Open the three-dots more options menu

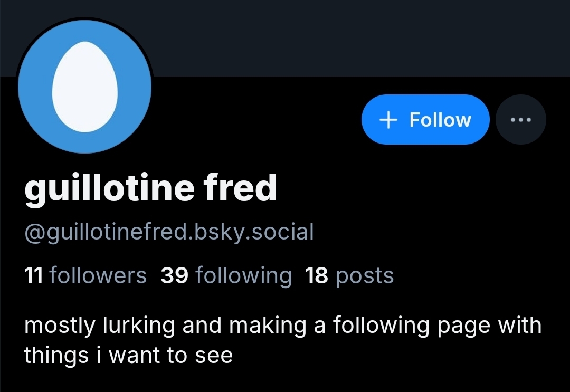click(521, 120)
